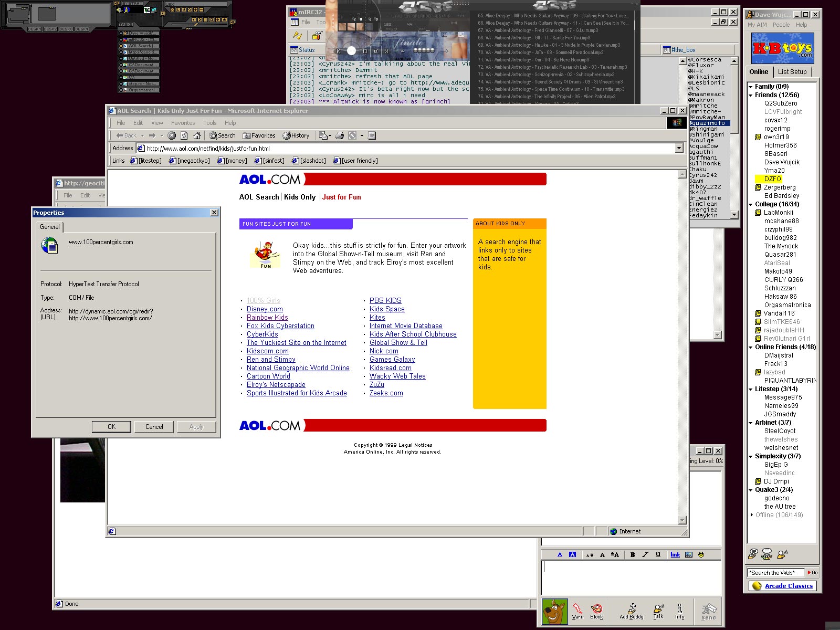Open the Favorites menu in Internet Explorer
This screenshot has height=630, width=840.
pyautogui.click(x=183, y=123)
